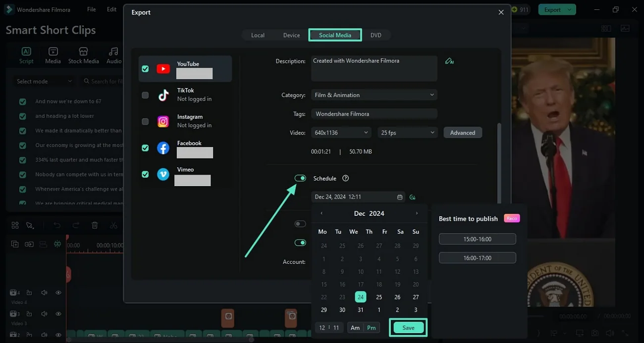
Task: Open Advanced video settings
Action: 463,133
